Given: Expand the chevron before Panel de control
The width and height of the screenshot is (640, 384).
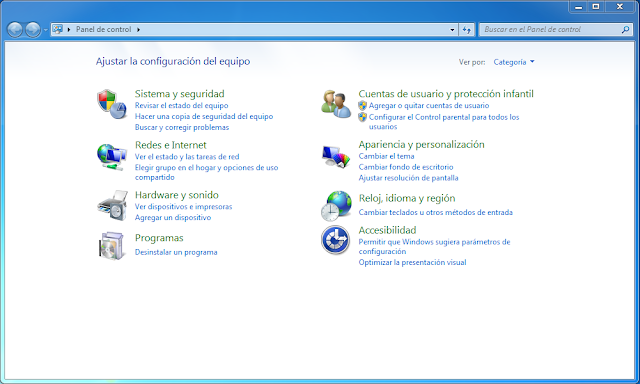Looking at the screenshot, I should [69, 29].
